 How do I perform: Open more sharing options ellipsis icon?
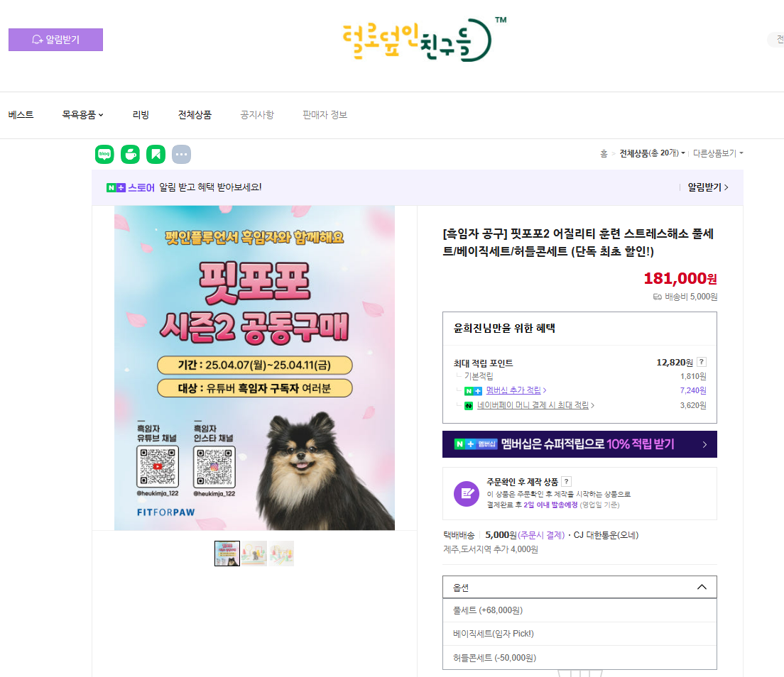pos(182,155)
